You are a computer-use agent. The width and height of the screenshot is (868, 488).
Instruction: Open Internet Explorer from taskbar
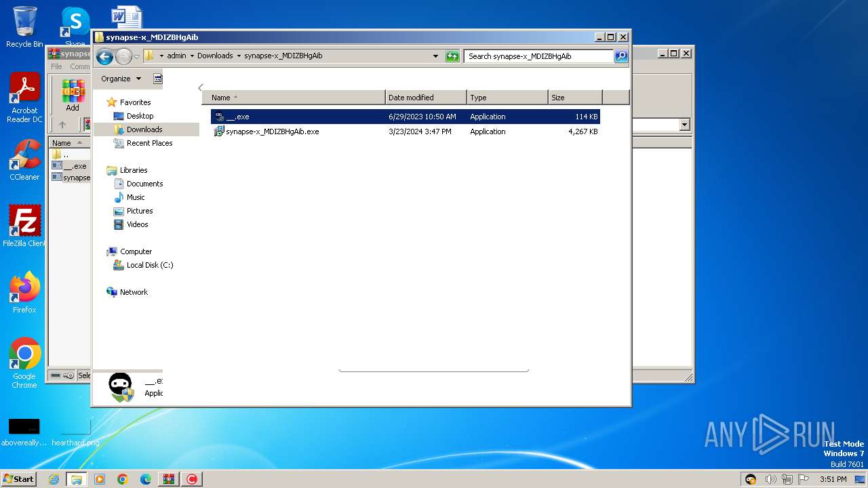tap(54, 479)
